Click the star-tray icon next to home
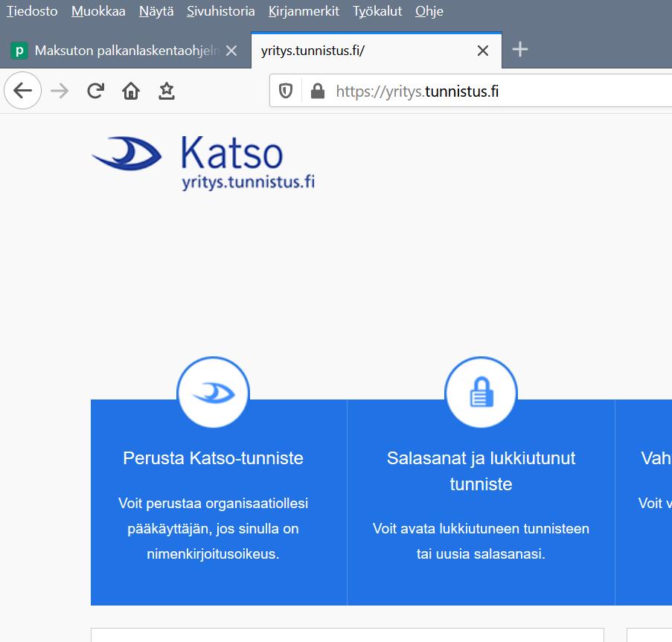The image size is (672, 642). tap(167, 91)
